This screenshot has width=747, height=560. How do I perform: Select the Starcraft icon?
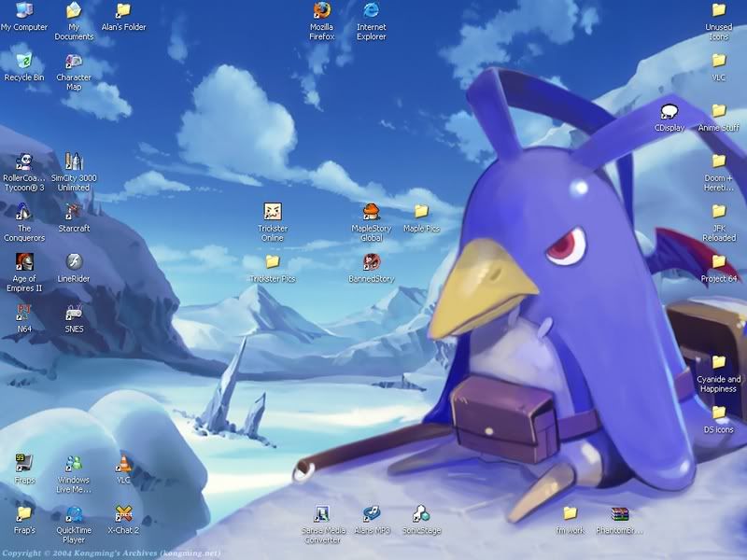(x=74, y=217)
